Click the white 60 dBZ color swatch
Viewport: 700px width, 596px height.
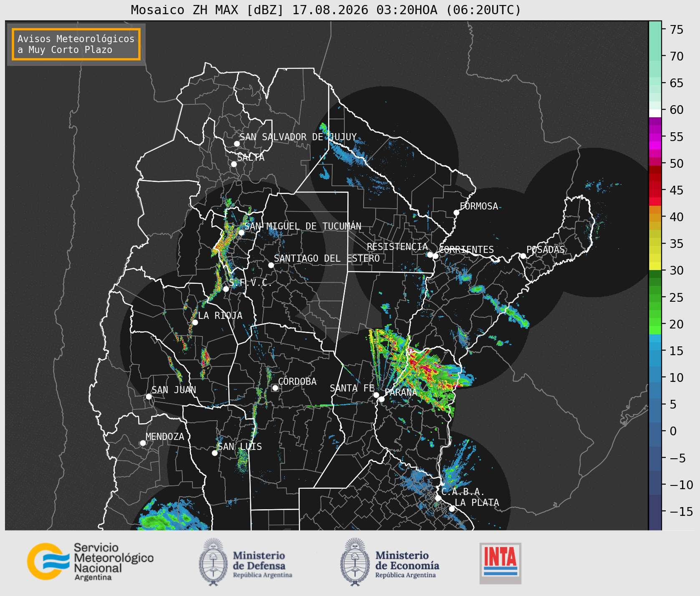(x=655, y=113)
